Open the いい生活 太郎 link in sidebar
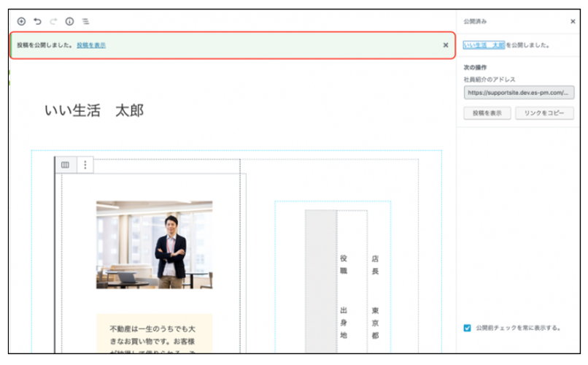 coord(484,45)
